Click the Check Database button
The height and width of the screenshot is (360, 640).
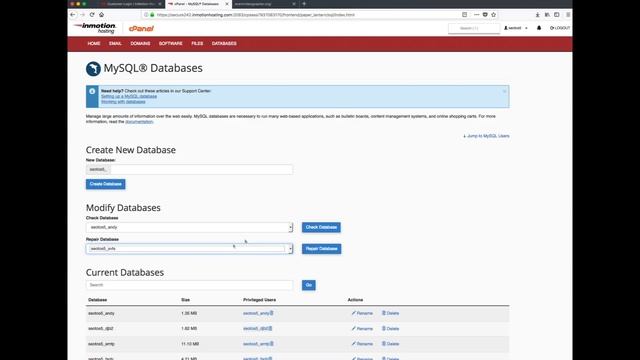pyautogui.click(x=321, y=227)
